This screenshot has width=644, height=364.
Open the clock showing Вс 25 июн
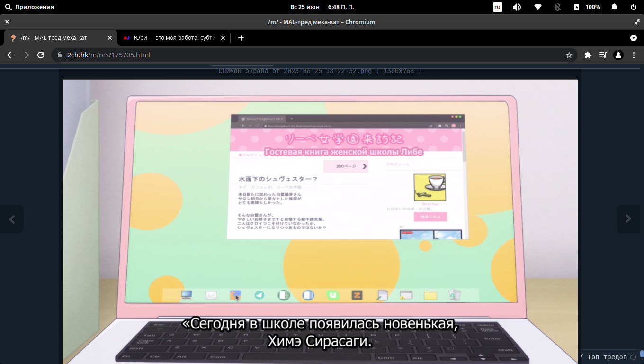pos(322,7)
